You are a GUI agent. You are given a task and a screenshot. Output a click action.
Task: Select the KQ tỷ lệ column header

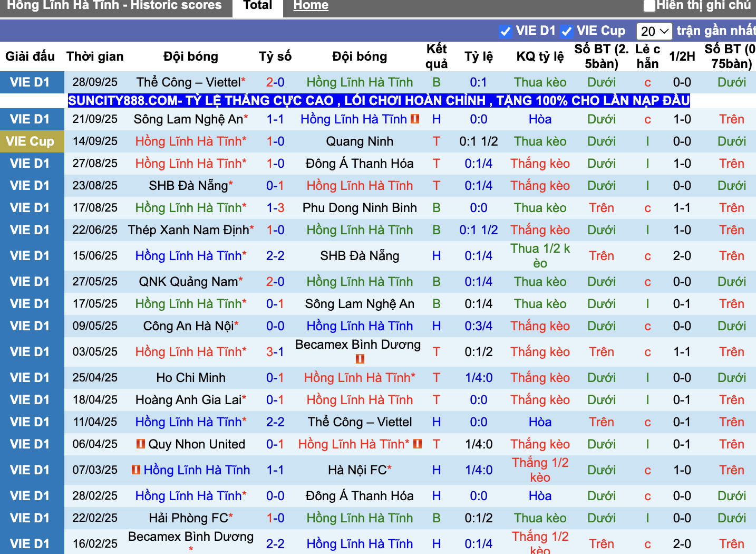[x=540, y=56]
